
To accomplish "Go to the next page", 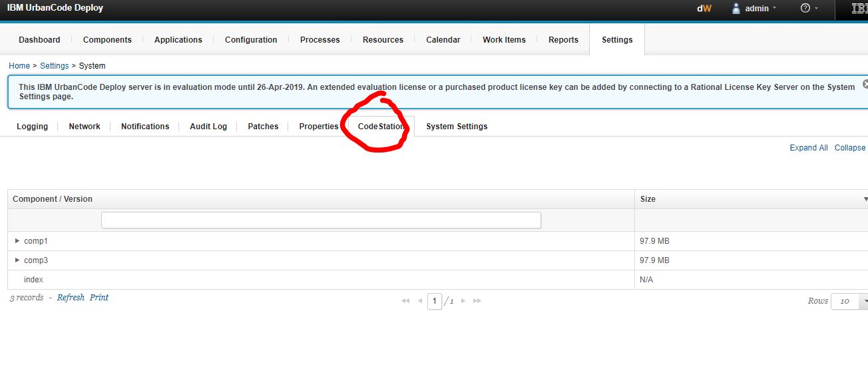I will [463, 301].
